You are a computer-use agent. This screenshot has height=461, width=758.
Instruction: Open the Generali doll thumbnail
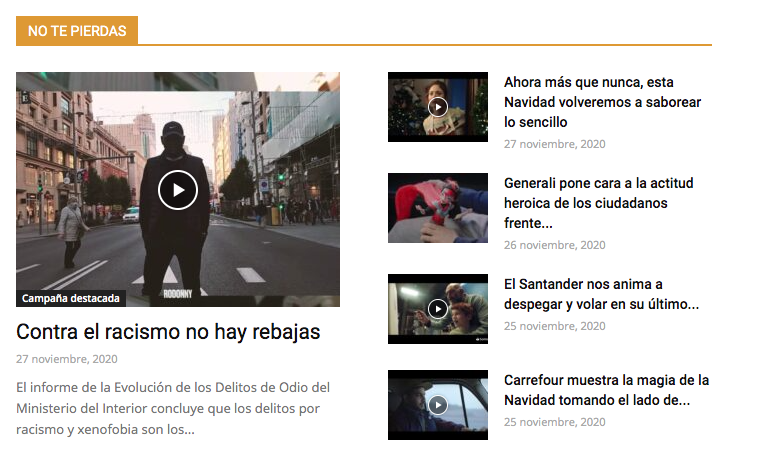[437, 208]
